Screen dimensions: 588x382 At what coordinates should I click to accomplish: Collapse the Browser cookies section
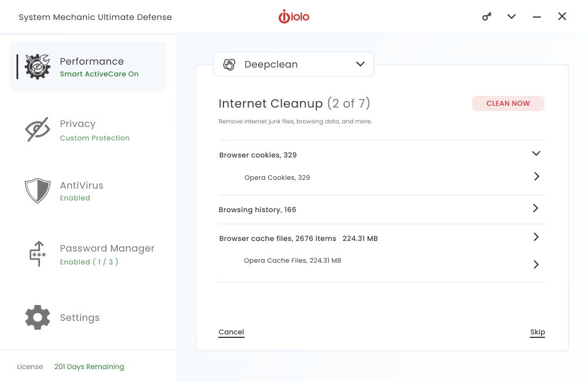tap(536, 153)
